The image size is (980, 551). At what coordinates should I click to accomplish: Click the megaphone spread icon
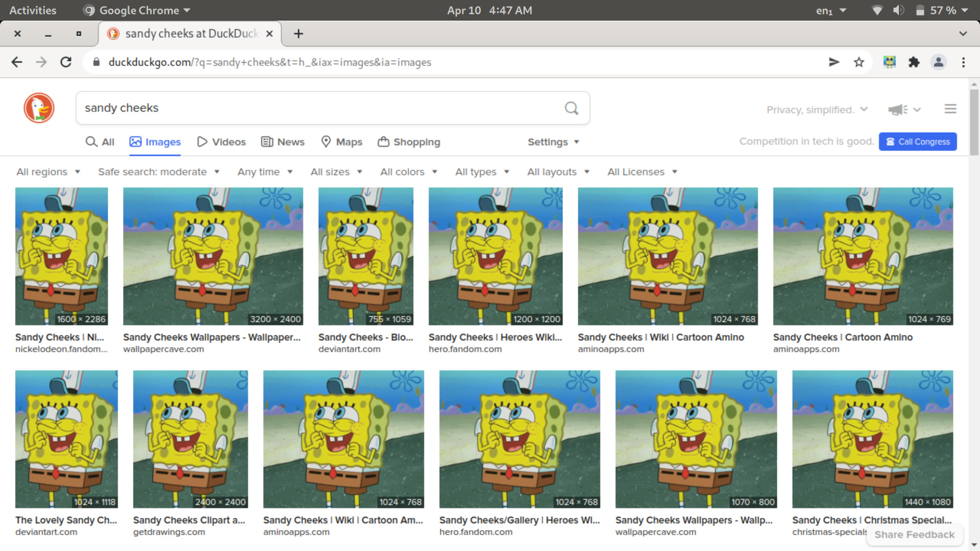point(898,110)
